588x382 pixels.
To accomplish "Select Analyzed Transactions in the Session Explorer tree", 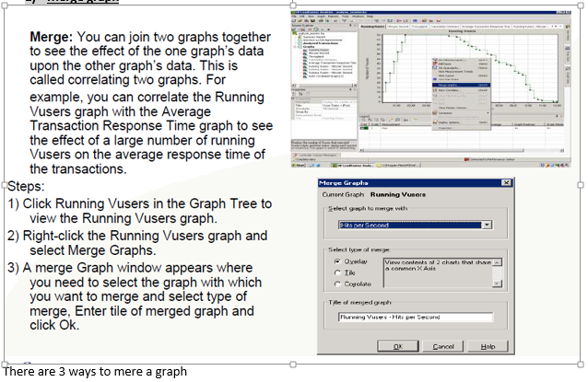I will tap(321, 43).
